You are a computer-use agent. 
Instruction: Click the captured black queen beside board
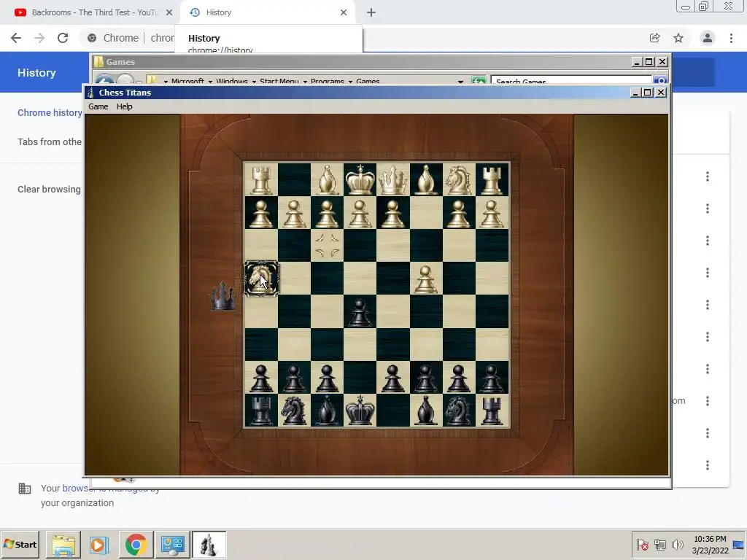222,296
